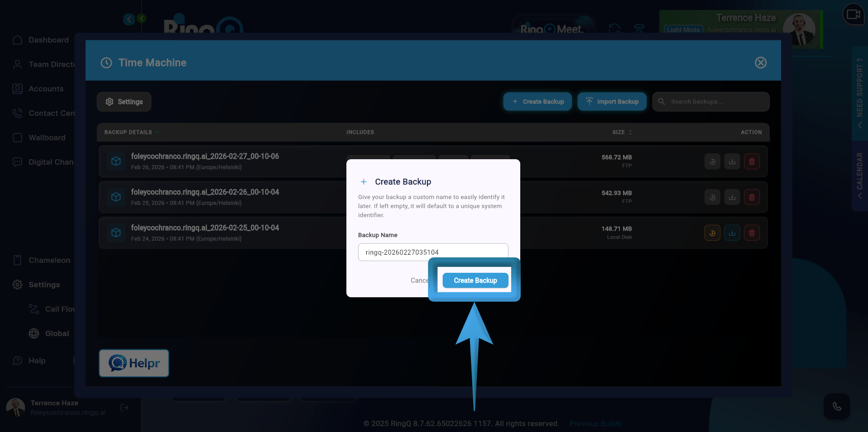868x432 pixels.
Task: Delete the 2026-02-27 backup with trash icon
Action: [752, 161]
